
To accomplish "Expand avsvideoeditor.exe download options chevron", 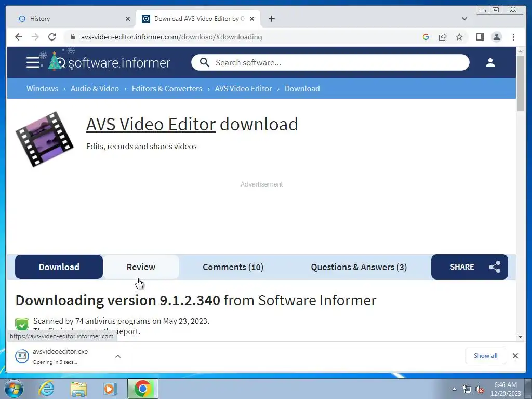I will point(118,356).
